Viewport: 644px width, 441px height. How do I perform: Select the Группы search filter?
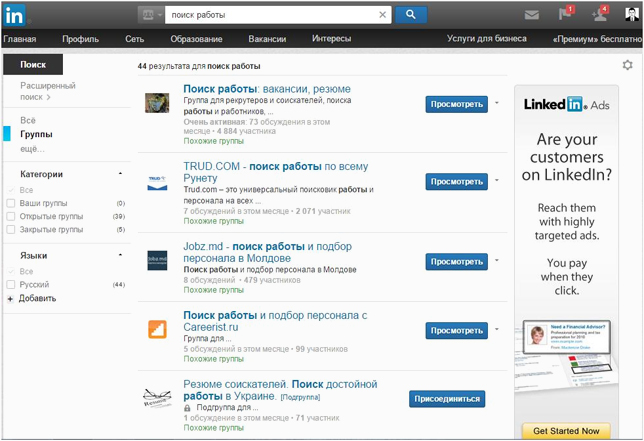[36, 134]
